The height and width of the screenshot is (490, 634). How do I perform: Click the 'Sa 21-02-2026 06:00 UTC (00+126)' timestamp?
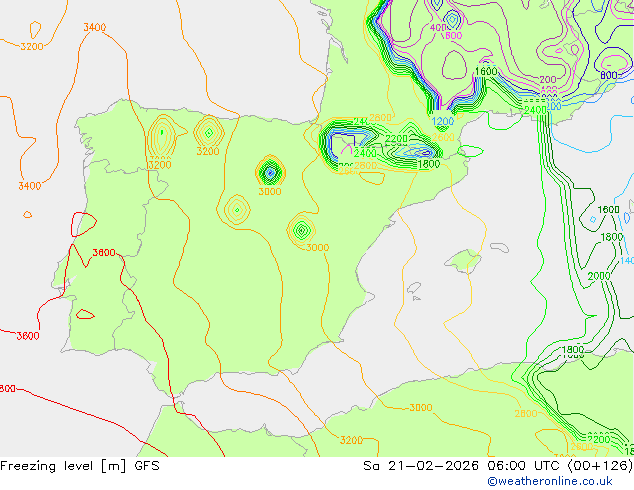[x=498, y=466]
